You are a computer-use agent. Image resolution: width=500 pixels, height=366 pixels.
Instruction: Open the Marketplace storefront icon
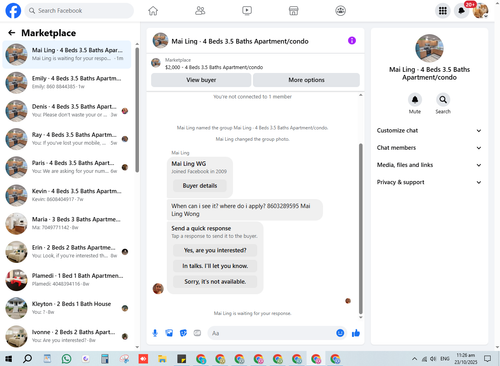coord(294,11)
